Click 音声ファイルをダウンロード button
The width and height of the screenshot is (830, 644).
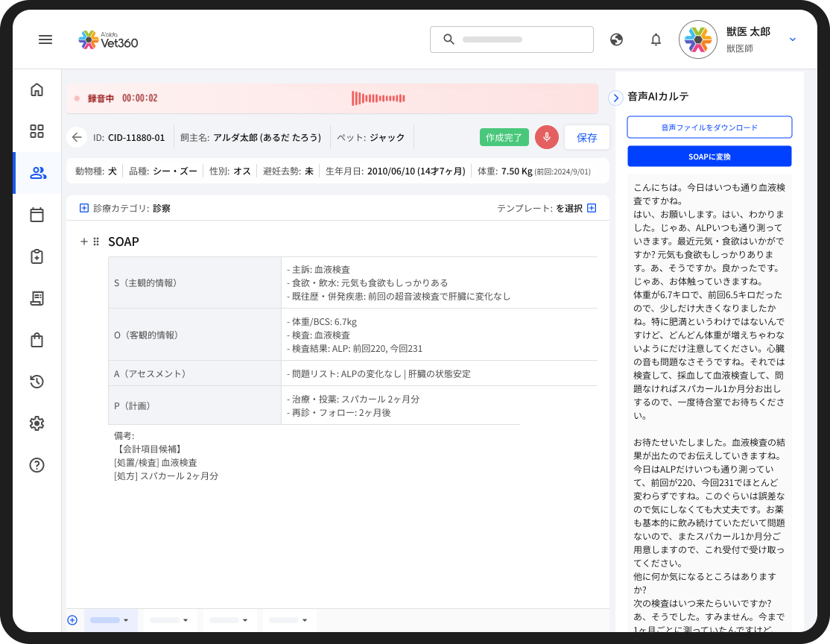tap(709, 127)
